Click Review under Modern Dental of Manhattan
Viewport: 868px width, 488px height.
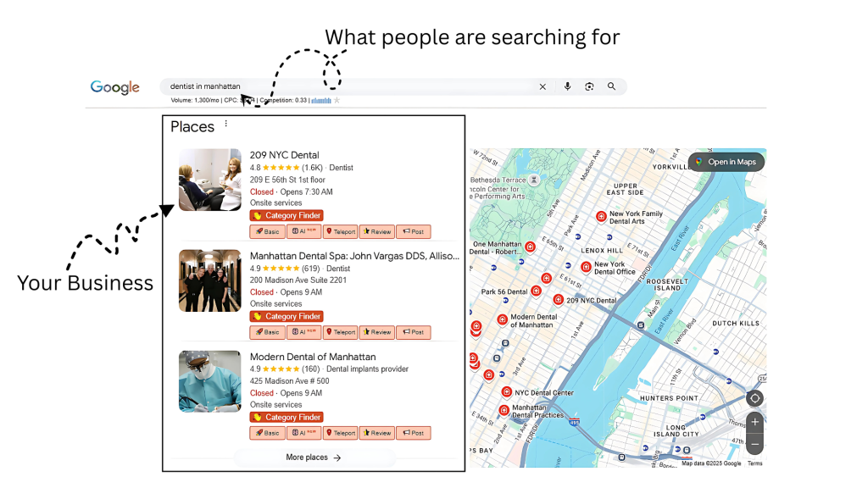tap(377, 433)
